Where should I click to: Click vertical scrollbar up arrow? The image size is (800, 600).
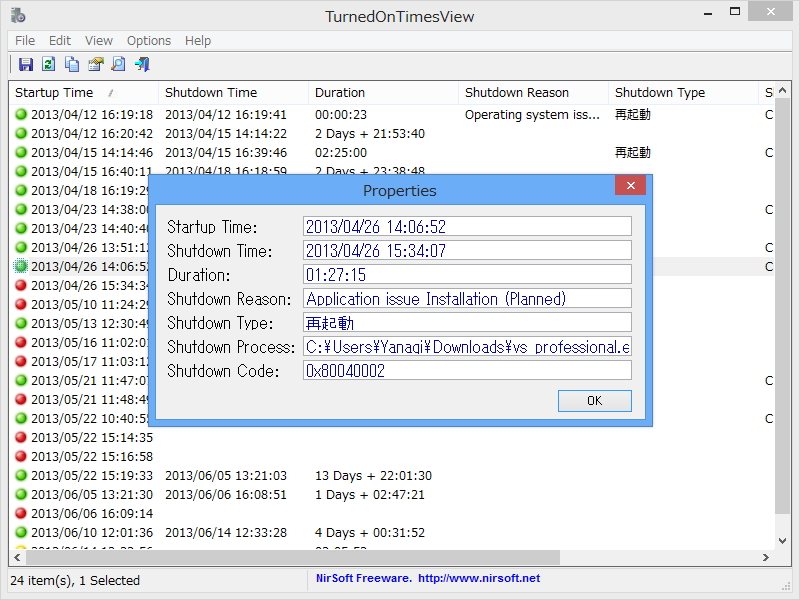(782, 90)
